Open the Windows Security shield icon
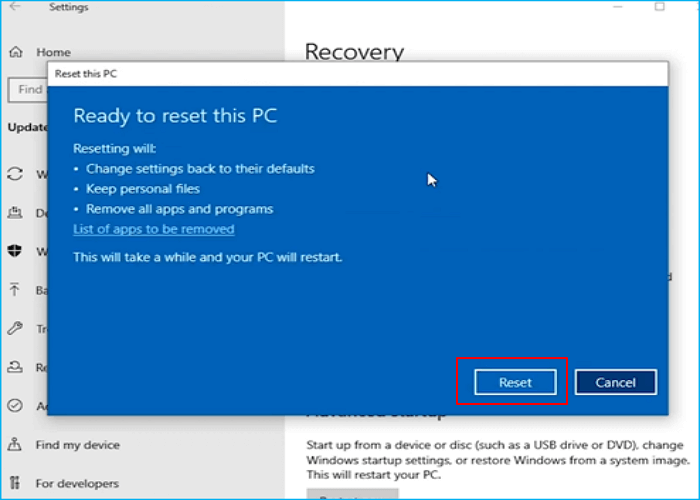 pyautogui.click(x=16, y=251)
